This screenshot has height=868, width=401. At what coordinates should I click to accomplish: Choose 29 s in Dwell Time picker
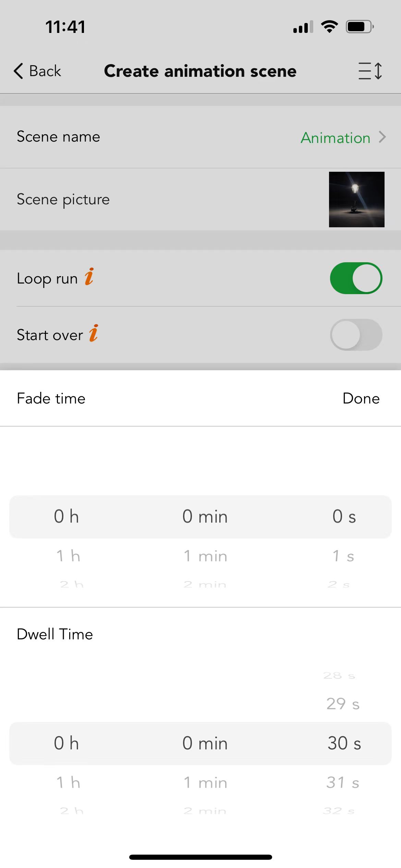click(343, 704)
